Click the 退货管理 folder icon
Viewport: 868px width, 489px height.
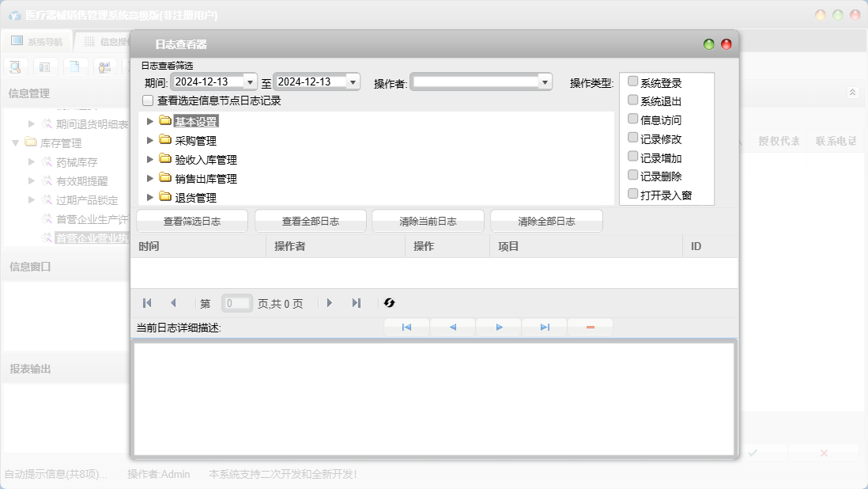coord(165,196)
